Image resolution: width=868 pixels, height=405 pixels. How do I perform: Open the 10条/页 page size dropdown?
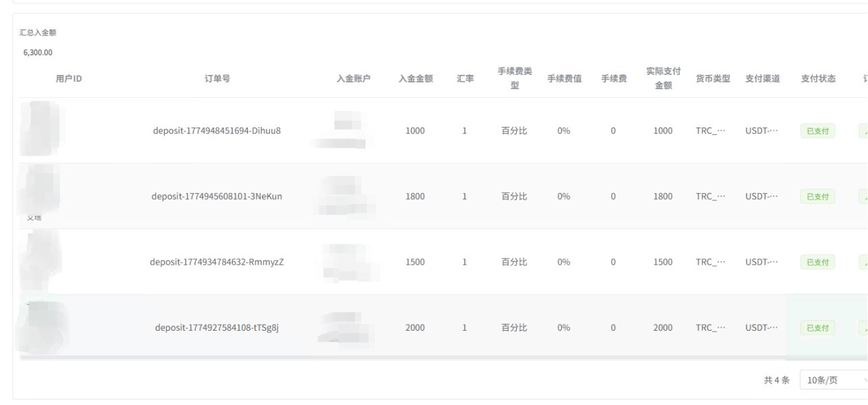[833, 380]
